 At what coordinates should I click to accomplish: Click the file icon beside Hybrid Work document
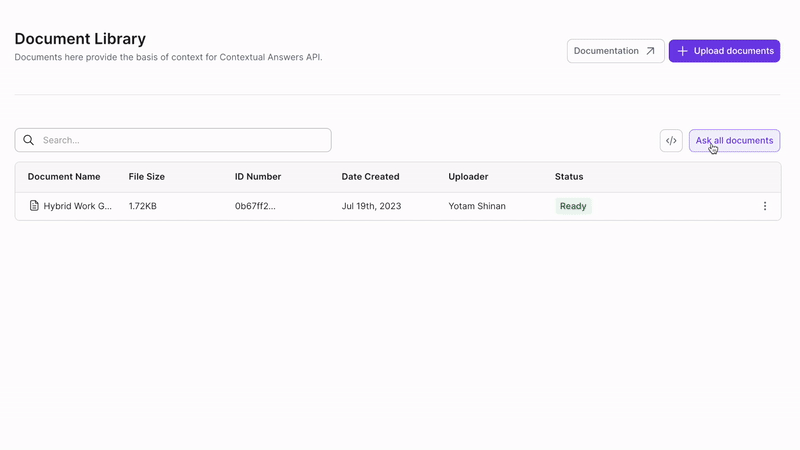[x=34, y=206]
